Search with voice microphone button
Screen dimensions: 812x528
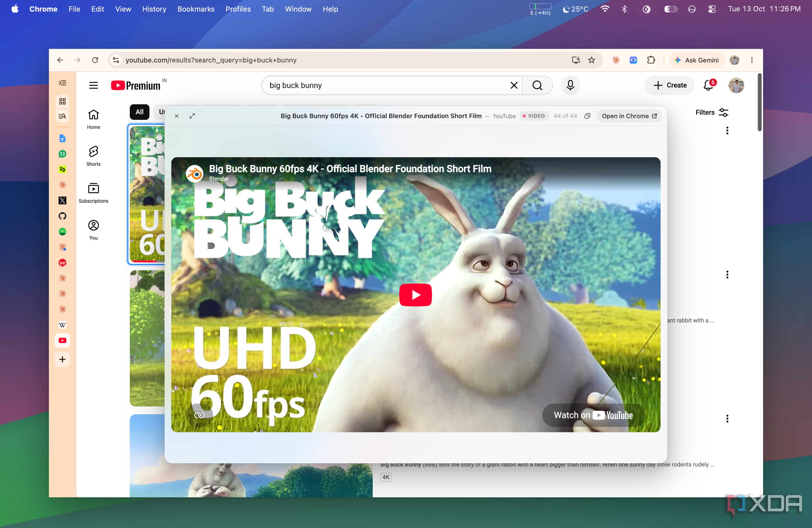click(x=570, y=85)
